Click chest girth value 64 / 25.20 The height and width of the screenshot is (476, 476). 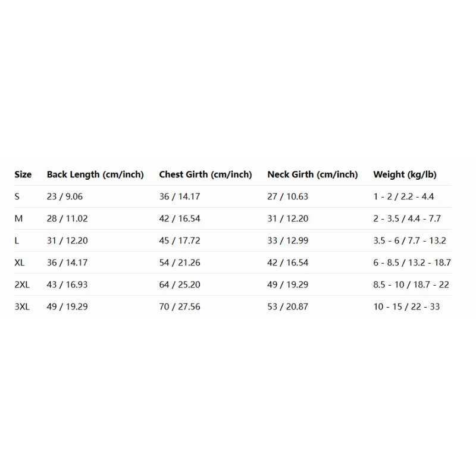tap(180, 284)
